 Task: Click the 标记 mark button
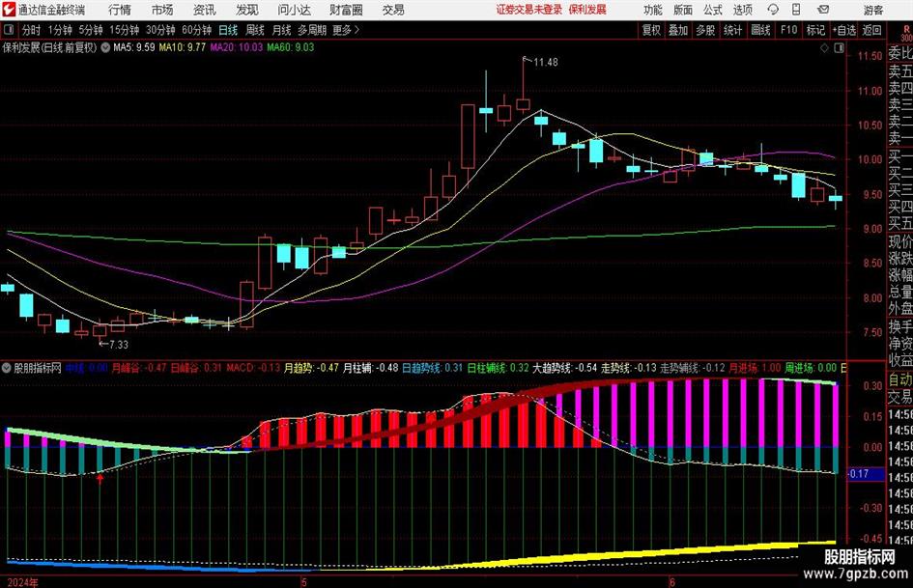pos(815,30)
